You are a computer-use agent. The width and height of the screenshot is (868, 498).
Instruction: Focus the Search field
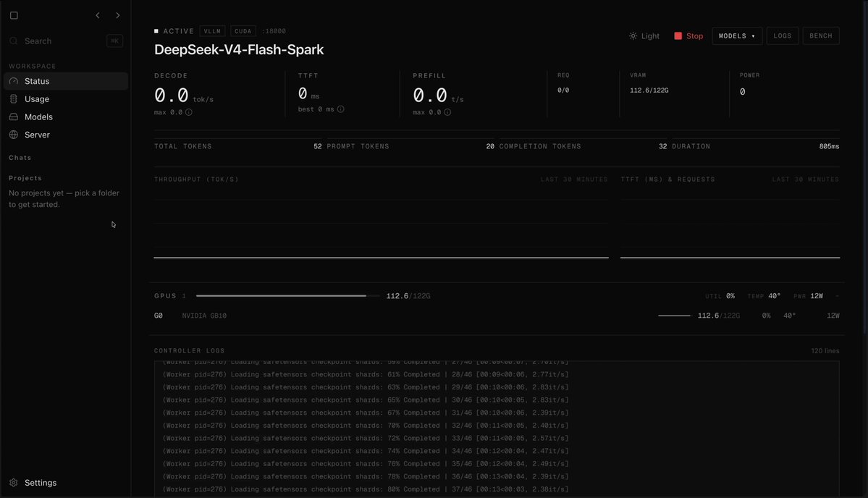66,41
